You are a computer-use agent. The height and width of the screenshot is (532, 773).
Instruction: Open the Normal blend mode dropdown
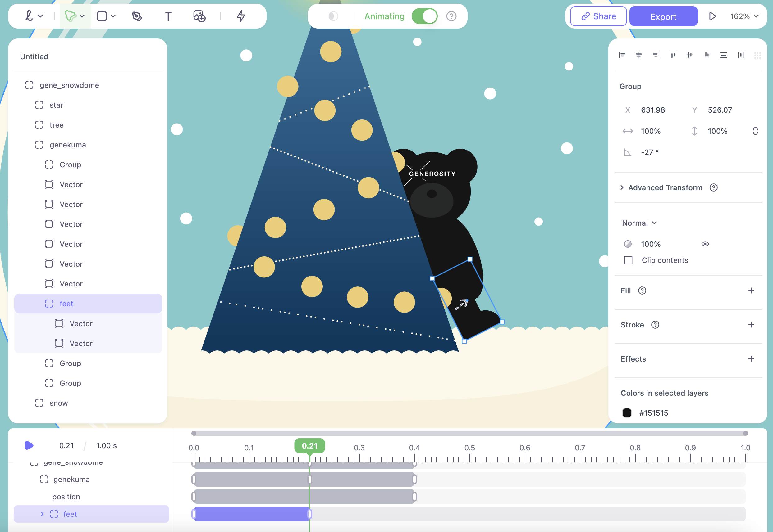coord(639,223)
